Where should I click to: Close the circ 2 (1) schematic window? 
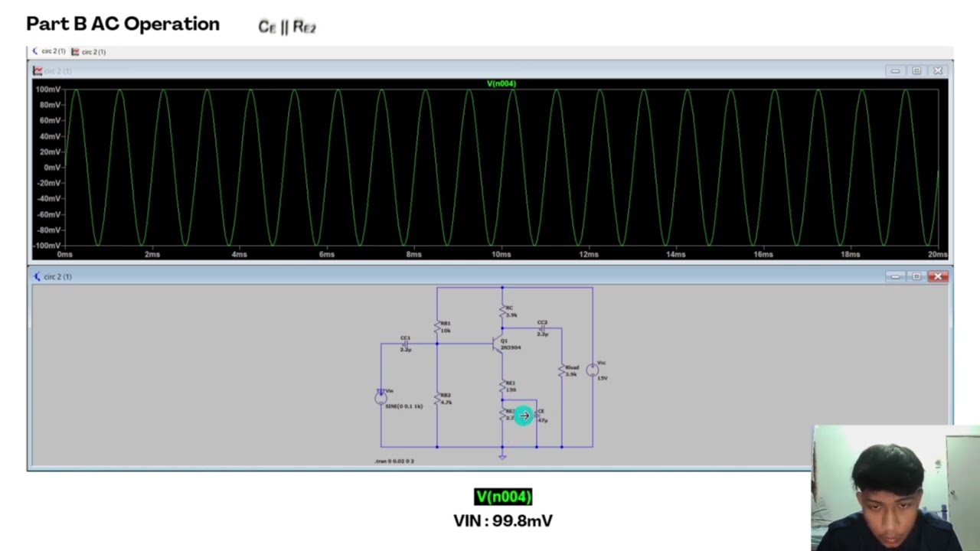(938, 276)
